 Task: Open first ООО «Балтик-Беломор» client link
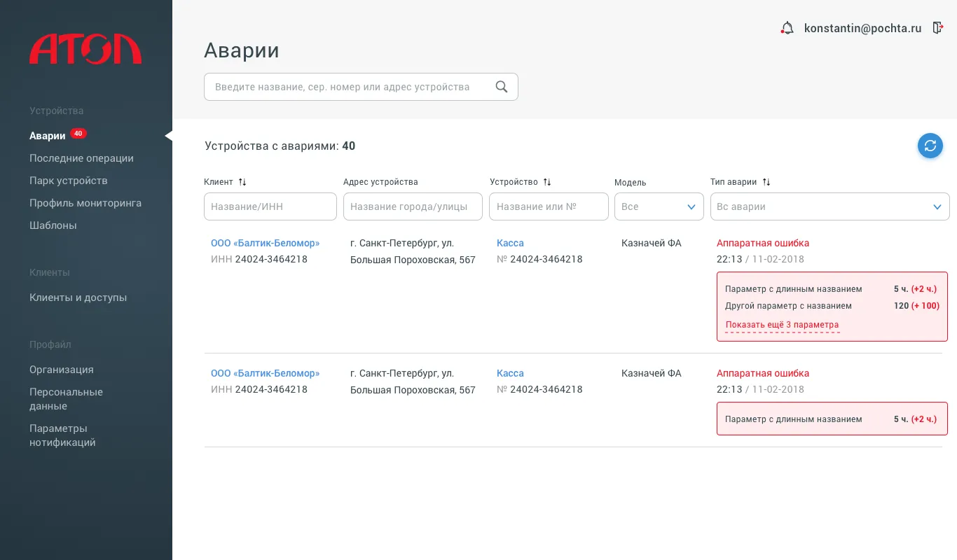pyautogui.click(x=265, y=243)
